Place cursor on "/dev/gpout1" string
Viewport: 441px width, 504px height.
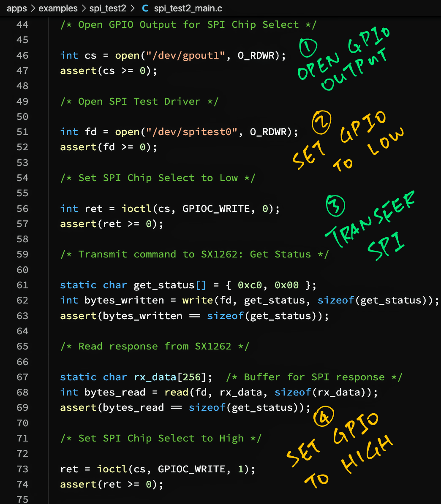point(185,55)
